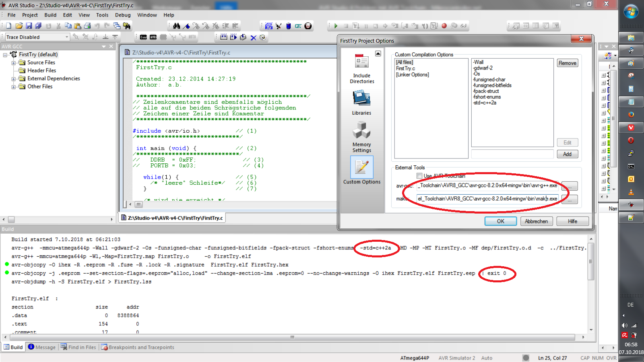Browse for the avr-gcc executable path
Screen dimensions: 644x362
(x=570, y=186)
